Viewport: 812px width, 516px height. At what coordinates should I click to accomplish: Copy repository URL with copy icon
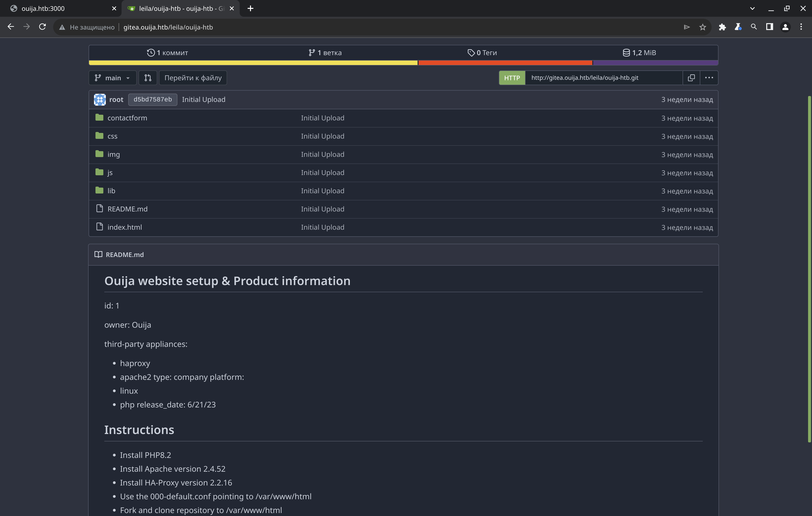click(x=691, y=78)
